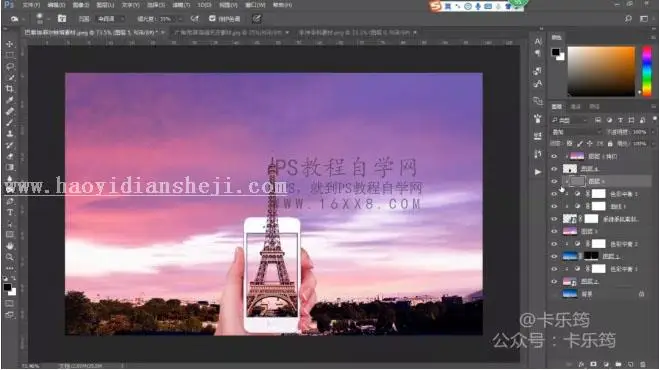The height and width of the screenshot is (370, 659).
Task: Toggle lock transparent pixels
Action: pos(569,144)
